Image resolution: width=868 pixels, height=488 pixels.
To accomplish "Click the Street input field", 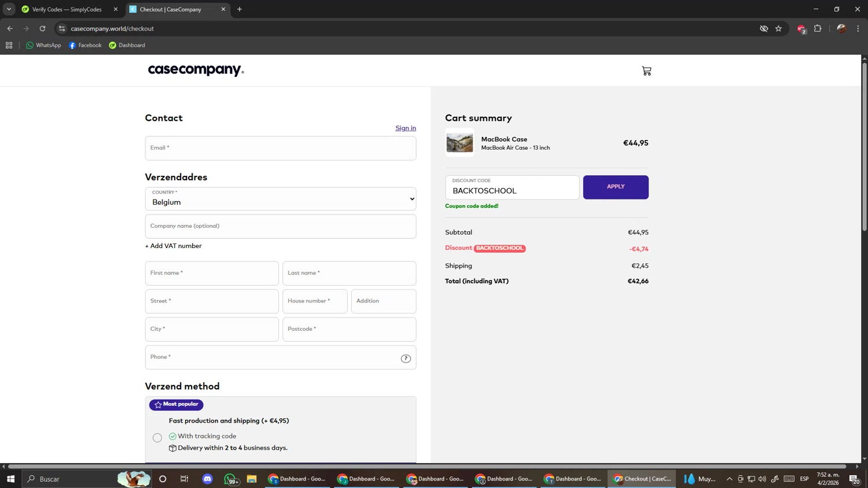I will [212, 301].
